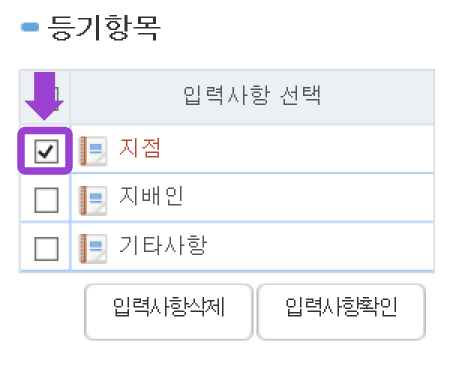Confirm entries with 입력사항확인 button

point(341,312)
